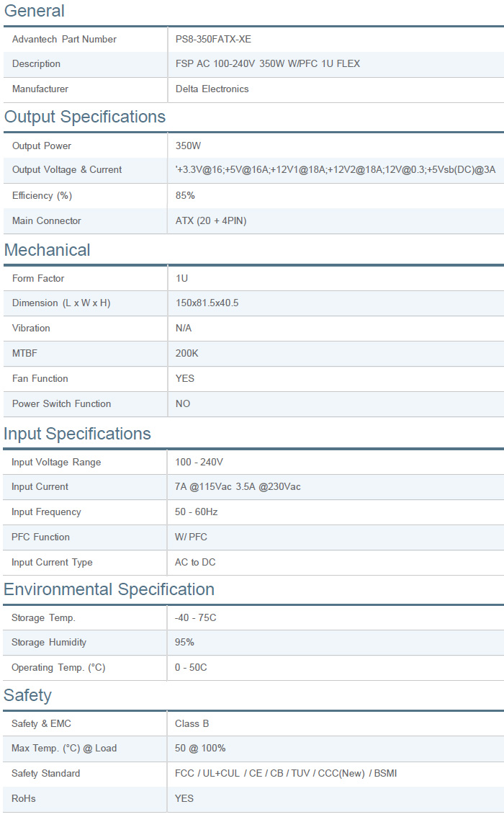This screenshot has height=817, width=504.
Task: Click the Safety Standard certifications list
Action: pyautogui.click(x=285, y=773)
